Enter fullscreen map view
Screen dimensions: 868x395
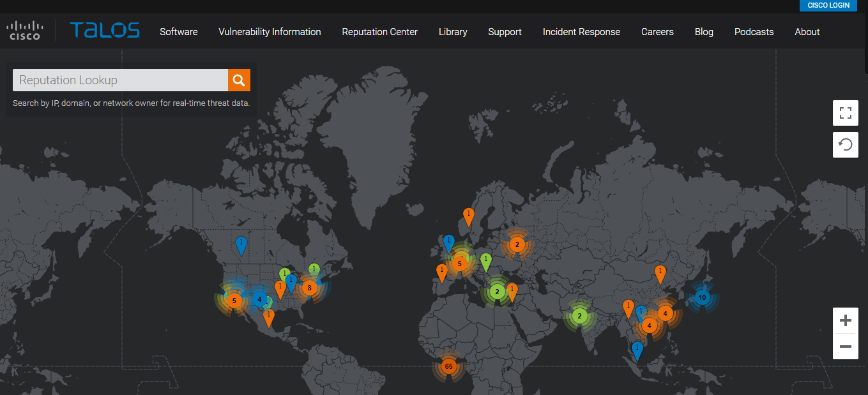coord(846,114)
